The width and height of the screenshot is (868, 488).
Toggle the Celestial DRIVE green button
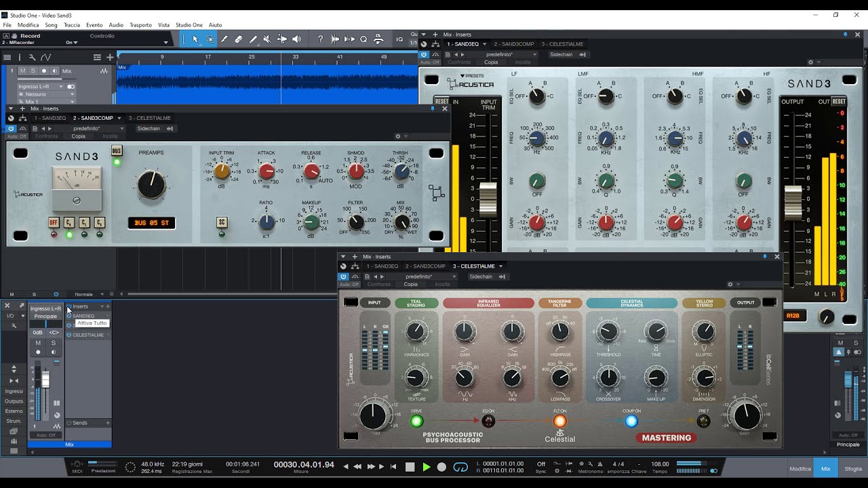416,421
